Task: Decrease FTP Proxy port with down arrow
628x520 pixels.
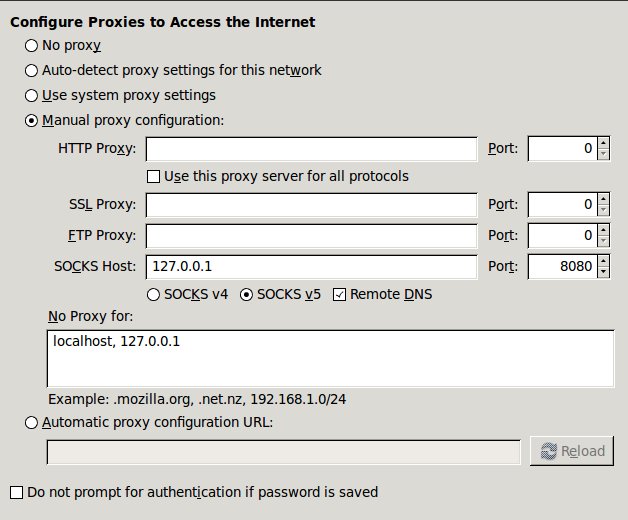Action: coord(603,242)
